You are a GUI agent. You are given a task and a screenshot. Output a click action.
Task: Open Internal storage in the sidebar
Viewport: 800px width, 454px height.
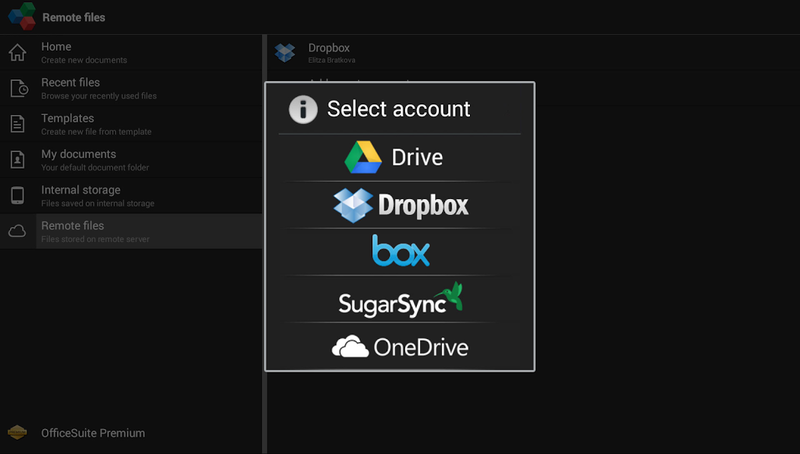click(x=131, y=195)
